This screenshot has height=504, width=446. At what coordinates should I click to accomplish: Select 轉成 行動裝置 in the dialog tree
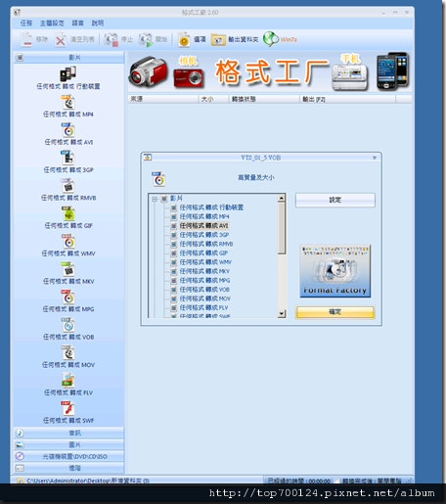click(x=211, y=207)
